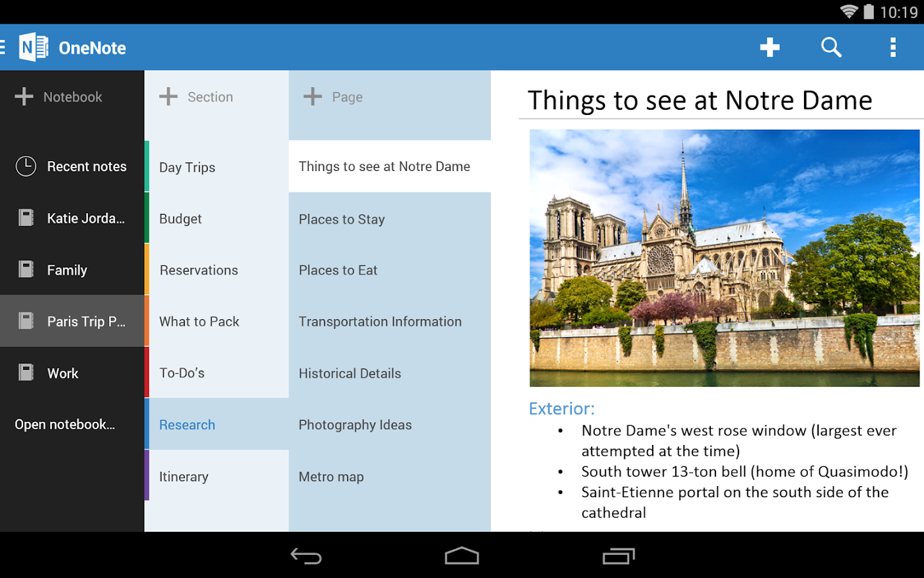Switch to the Itinerary section
The height and width of the screenshot is (578, 924).
click(184, 477)
